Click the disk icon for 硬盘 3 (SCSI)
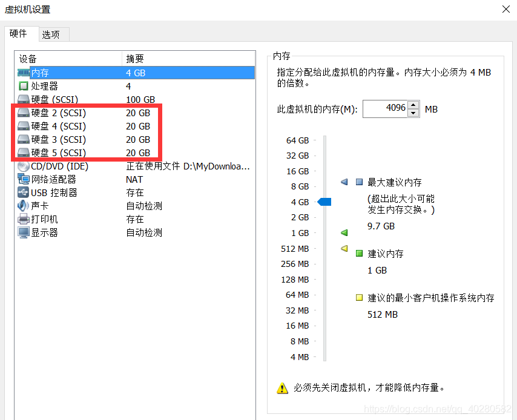 point(24,139)
